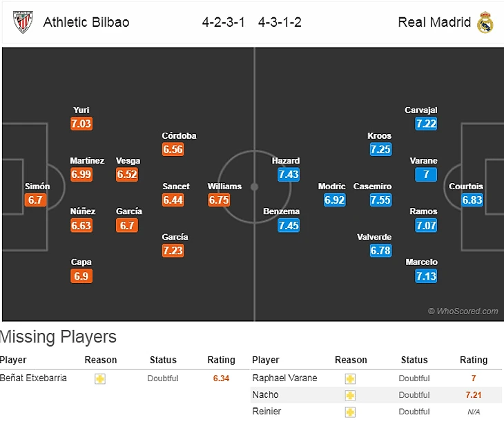Open Nacho's player link in Missing Players
The width and height of the screenshot is (504, 424).
coord(264,395)
